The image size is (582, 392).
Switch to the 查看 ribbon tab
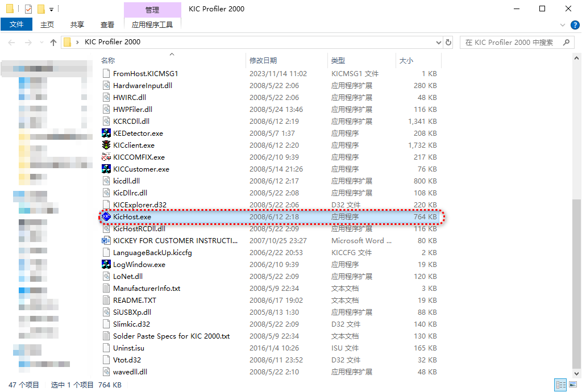pos(107,24)
